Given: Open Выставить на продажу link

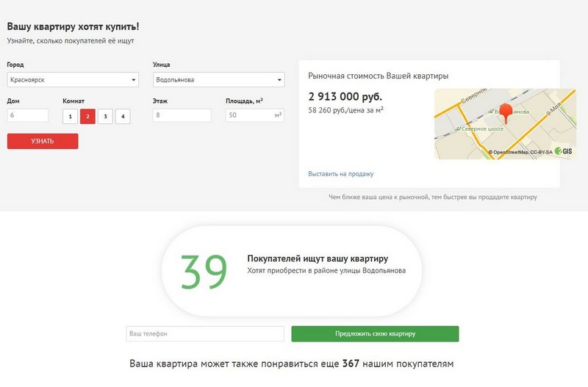Looking at the screenshot, I should pos(341,174).
